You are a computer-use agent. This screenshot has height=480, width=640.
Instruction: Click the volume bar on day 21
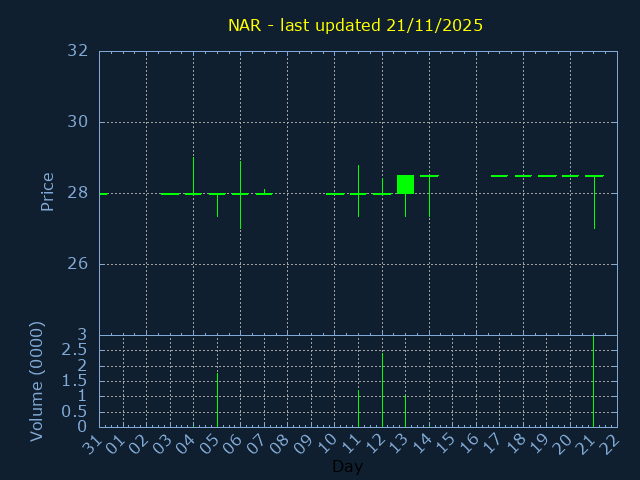(594, 382)
